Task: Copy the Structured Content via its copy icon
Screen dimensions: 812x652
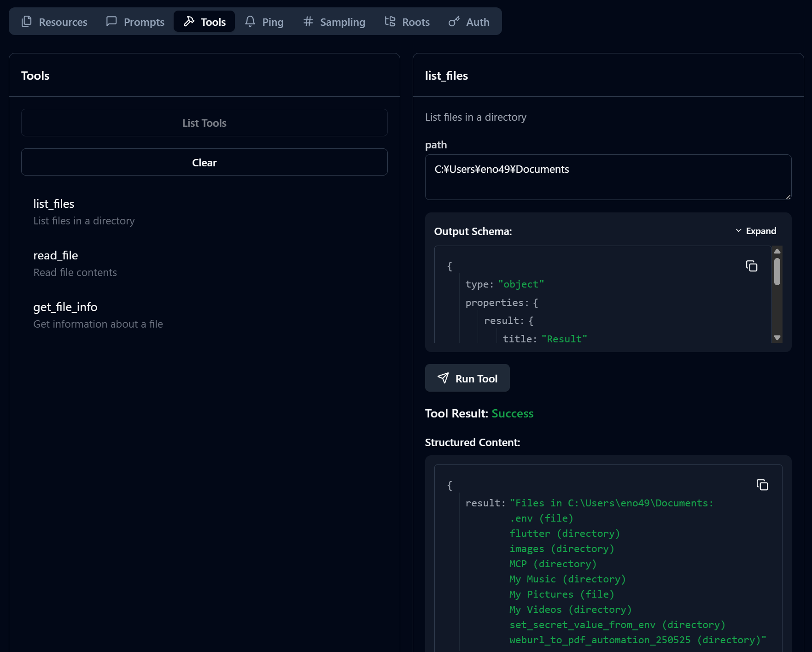Action: click(763, 485)
